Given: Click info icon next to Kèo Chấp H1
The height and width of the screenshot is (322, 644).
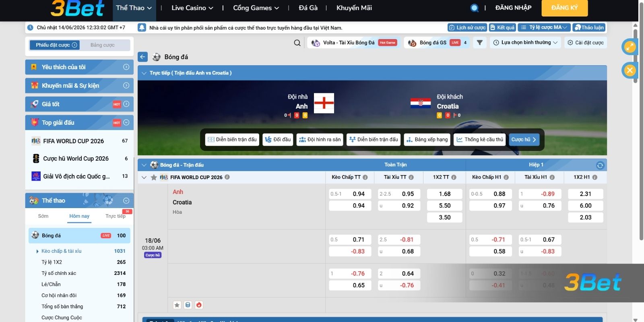Looking at the screenshot, I should (506, 177).
